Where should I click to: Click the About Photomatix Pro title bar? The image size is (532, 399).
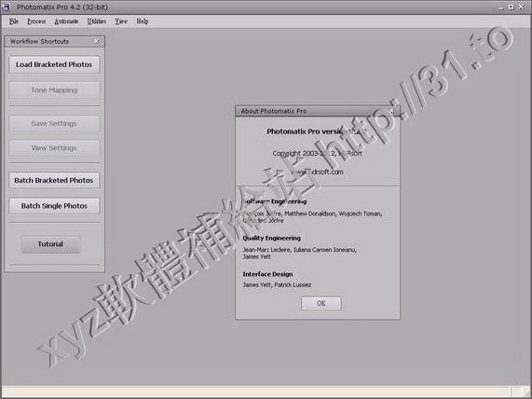[x=318, y=111]
